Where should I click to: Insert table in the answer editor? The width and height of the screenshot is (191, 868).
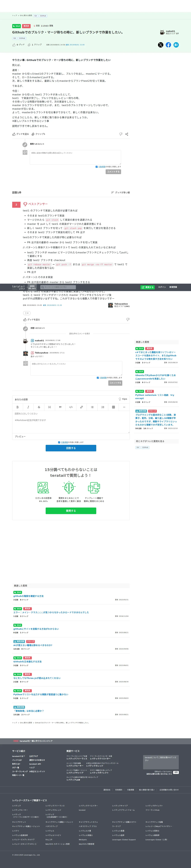tap(113, 407)
